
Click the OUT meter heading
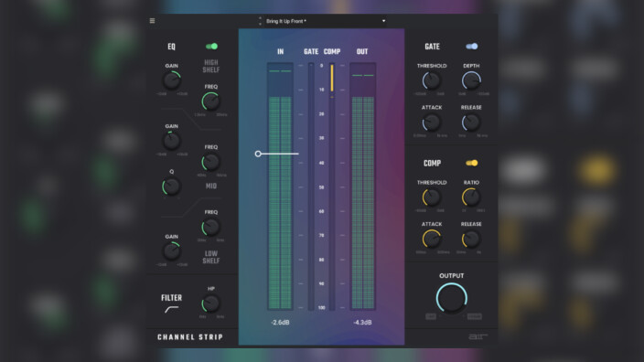tap(362, 52)
